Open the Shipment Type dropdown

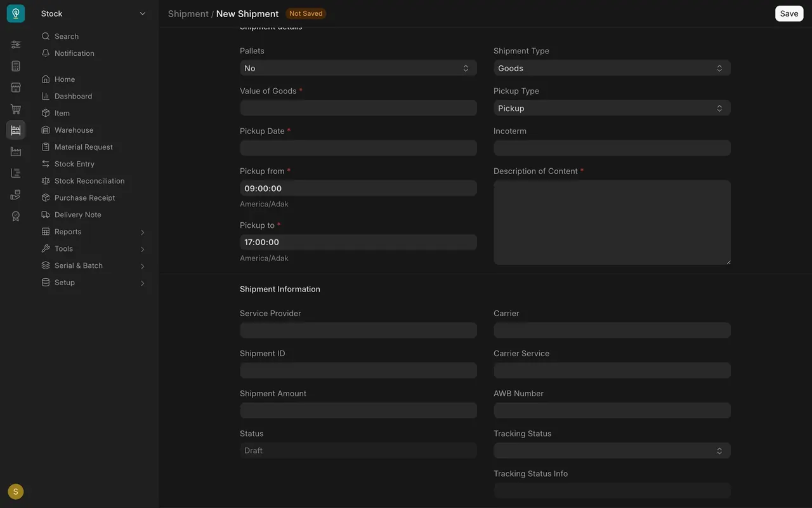coord(612,68)
